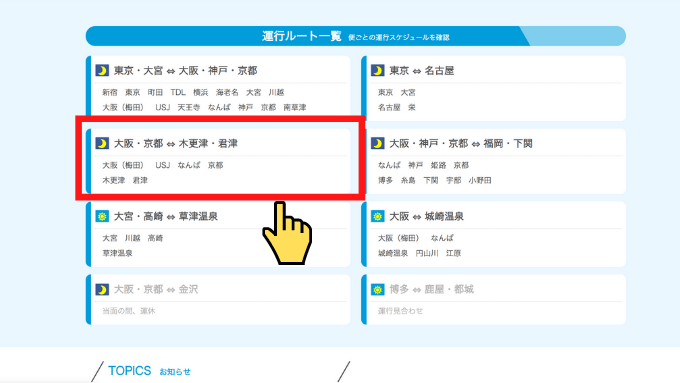Open the 東京⇔名古屋 route title

(422, 70)
